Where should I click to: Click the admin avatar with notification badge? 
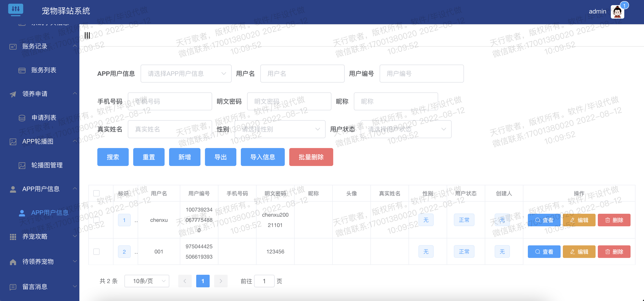617,11
